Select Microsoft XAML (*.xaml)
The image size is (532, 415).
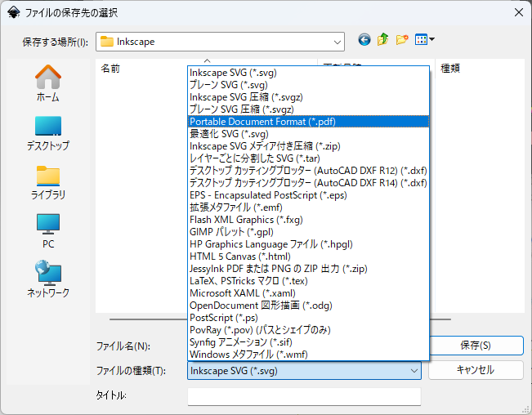coord(308,293)
